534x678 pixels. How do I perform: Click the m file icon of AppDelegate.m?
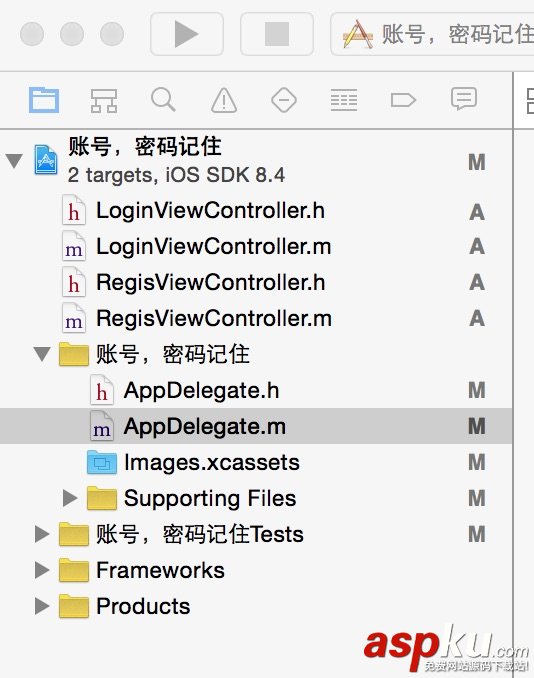pyautogui.click(x=102, y=425)
